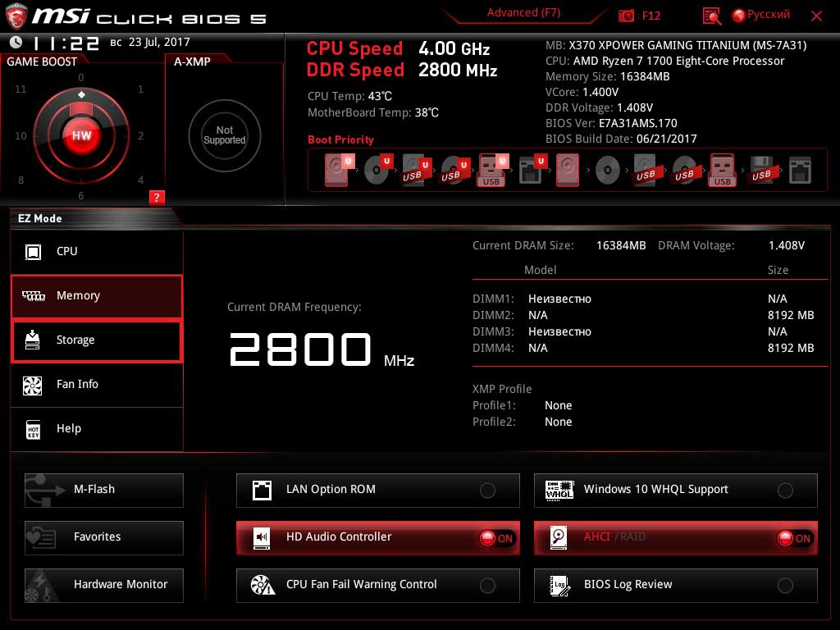Click the F12 screenshot camera icon
This screenshot has width=840, height=630.
pos(626,16)
